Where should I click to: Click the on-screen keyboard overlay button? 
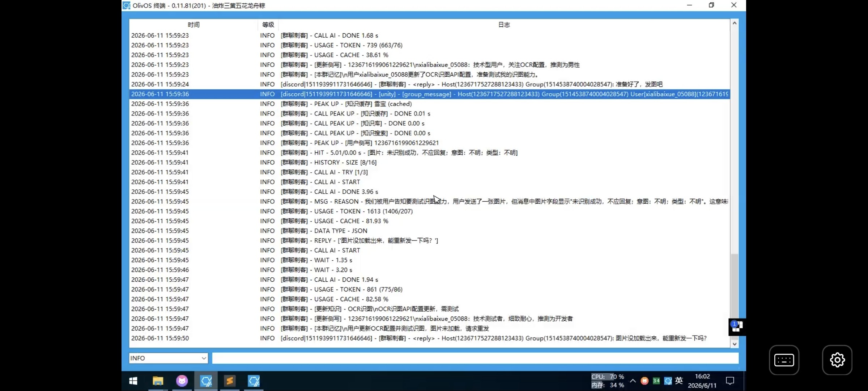[x=784, y=360]
